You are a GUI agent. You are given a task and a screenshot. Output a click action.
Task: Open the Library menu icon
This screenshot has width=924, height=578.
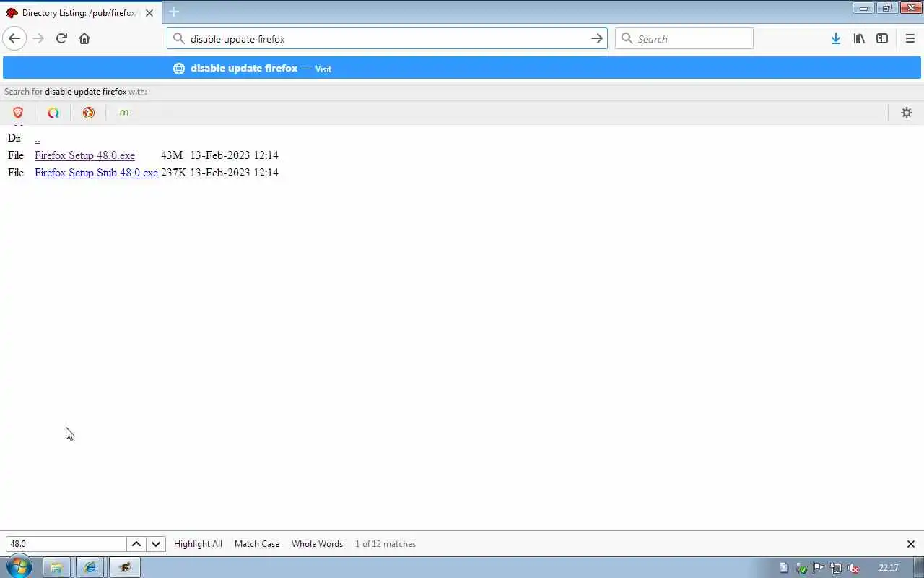[x=859, y=38]
